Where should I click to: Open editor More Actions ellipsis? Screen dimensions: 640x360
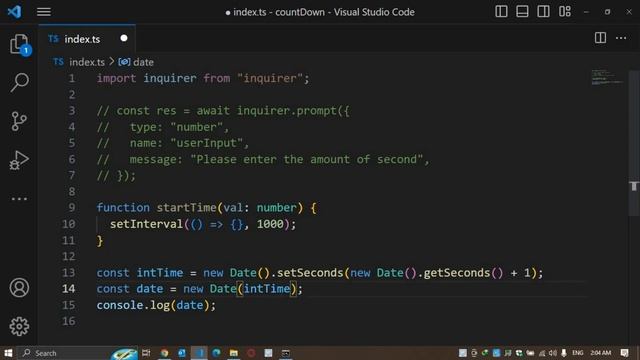[x=621, y=38]
